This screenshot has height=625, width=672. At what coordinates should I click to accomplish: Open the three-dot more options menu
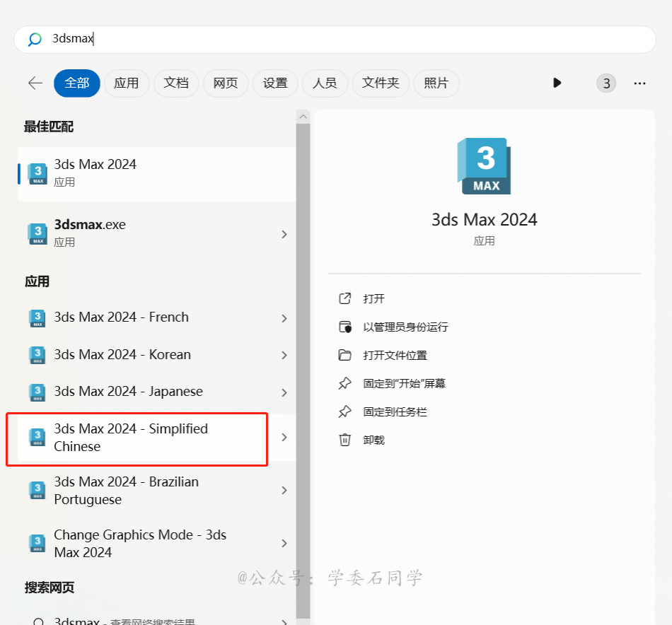tap(639, 83)
